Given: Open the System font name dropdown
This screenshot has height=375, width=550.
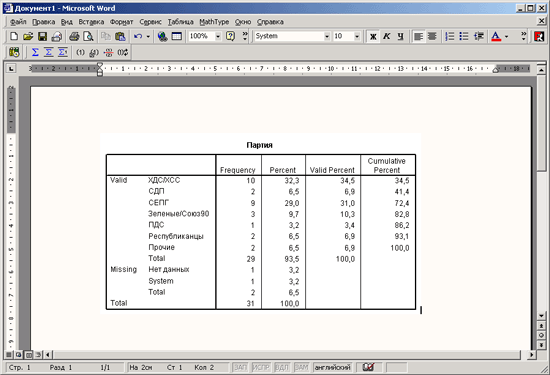Looking at the screenshot, I should [327, 36].
